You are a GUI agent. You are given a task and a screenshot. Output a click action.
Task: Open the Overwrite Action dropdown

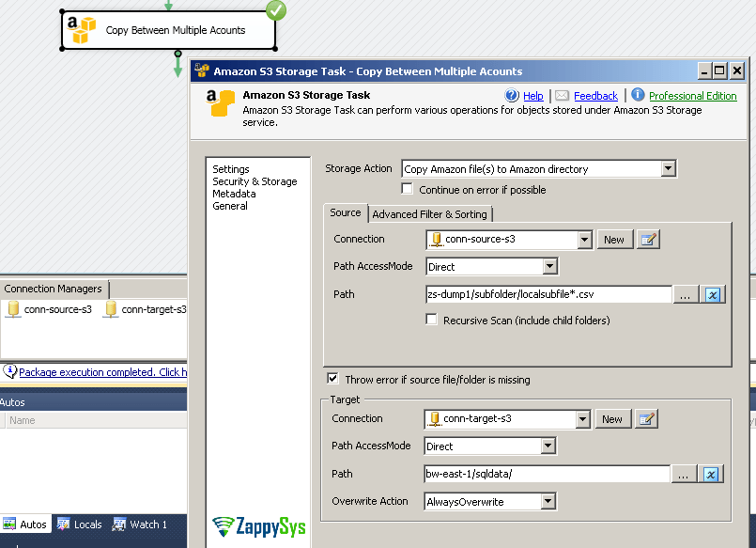click(x=549, y=500)
